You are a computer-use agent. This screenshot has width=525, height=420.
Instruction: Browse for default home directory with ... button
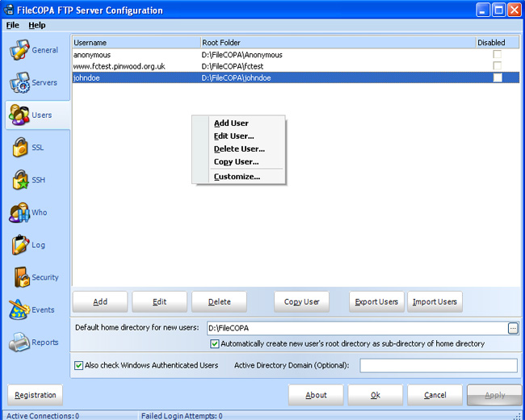pos(513,328)
